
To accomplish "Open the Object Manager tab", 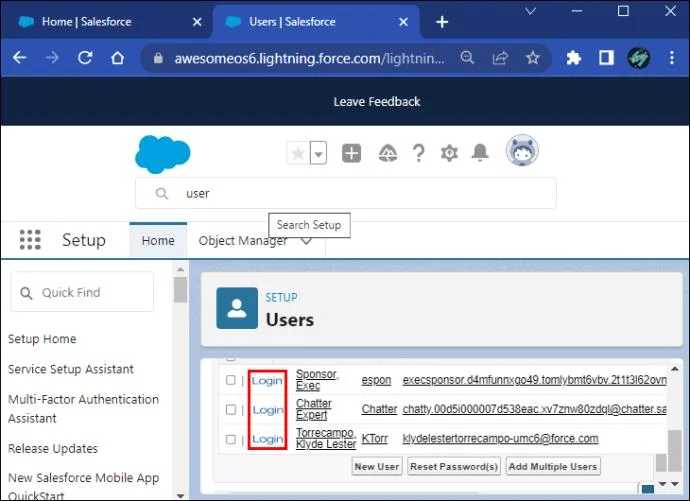I will tap(242, 241).
